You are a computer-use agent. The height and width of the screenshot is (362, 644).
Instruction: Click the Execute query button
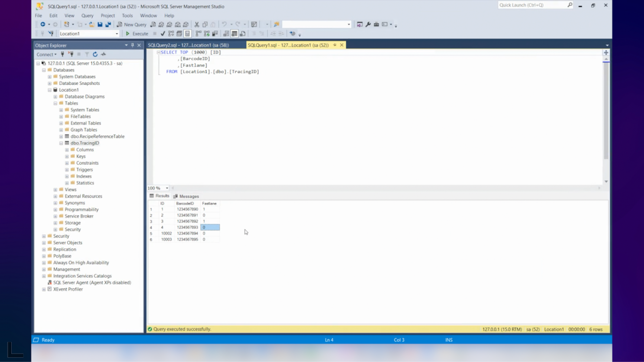(137, 34)
